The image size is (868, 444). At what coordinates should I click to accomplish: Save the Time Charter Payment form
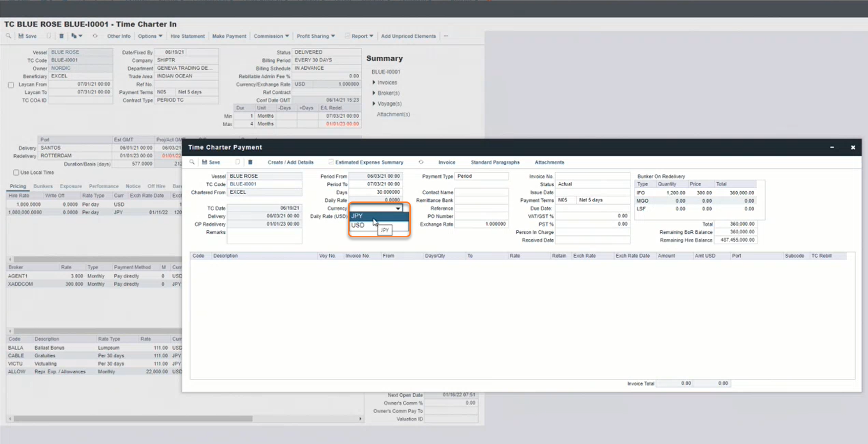211,162
